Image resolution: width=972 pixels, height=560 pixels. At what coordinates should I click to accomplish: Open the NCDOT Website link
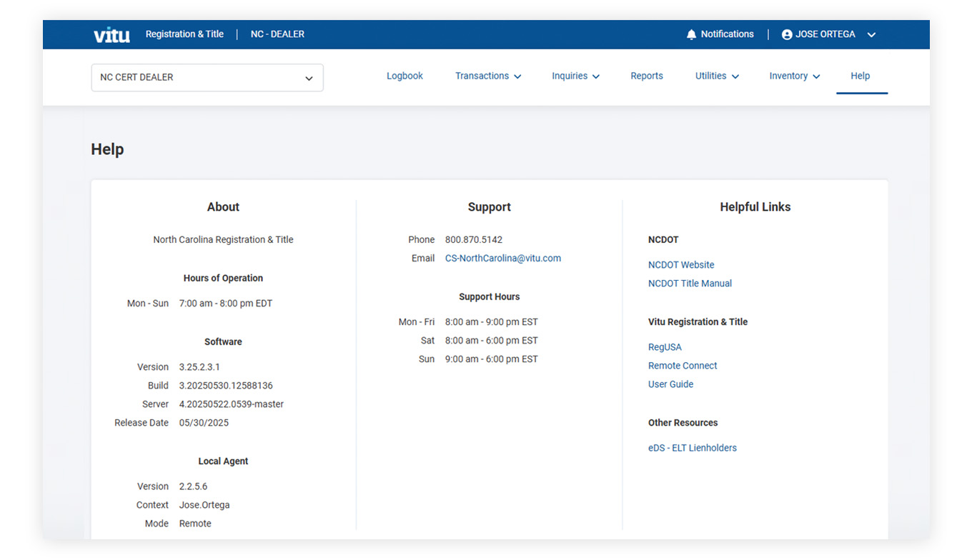pos(681,265)
